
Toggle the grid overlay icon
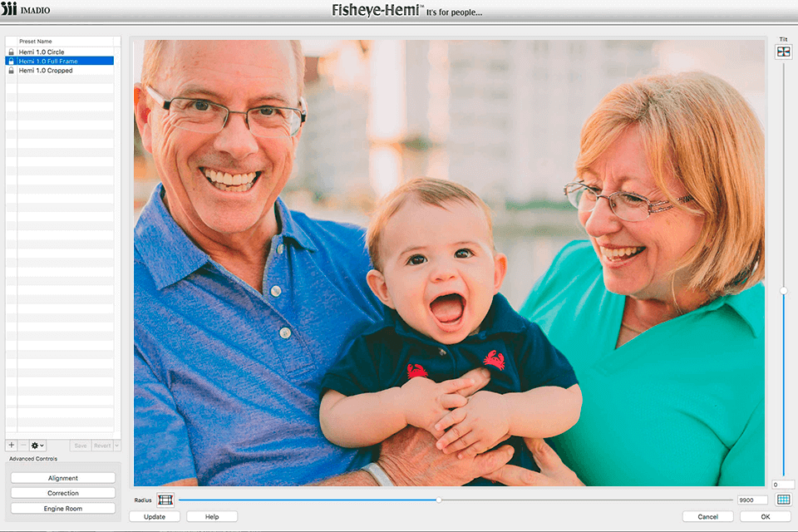coord(783,500)
